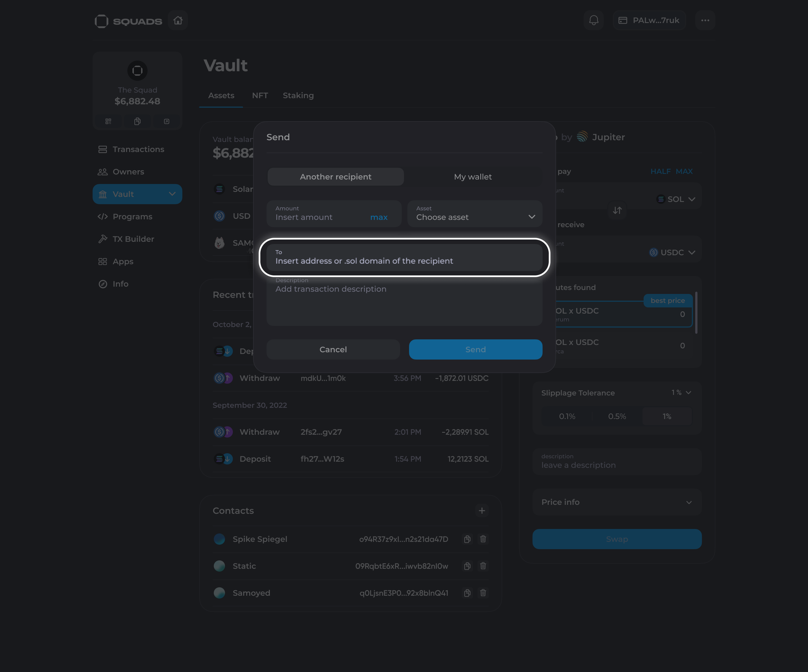Viewport: 808px width, 672px height.
Task: Click the home icon next to Squads logo
Action: pyautogui.click(x=178, y=20)
